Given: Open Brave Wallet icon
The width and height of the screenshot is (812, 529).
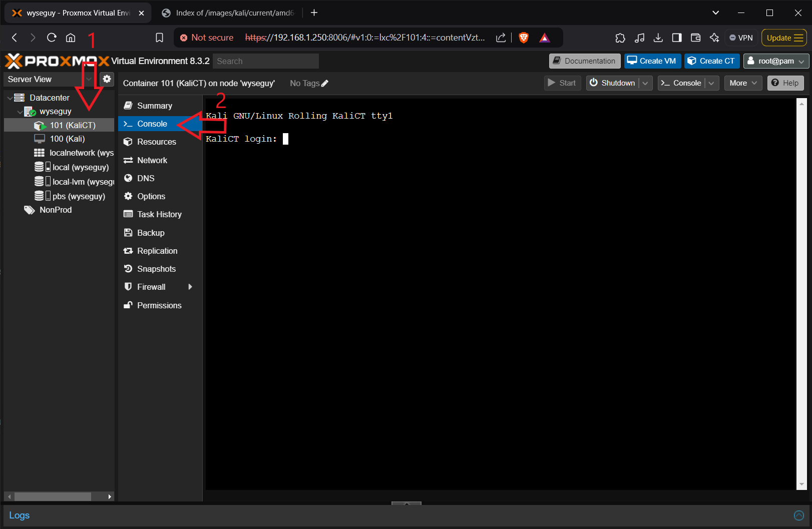Looking at the screenshot, I should [x=695, y=38].
